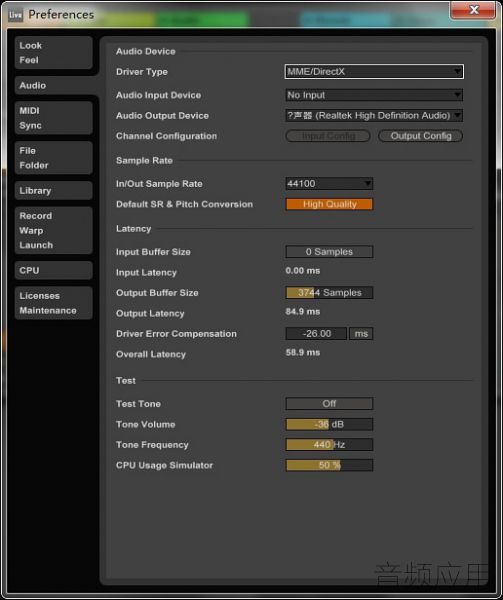This screenshot has height=600, width=503.
Task: Open the Licenses Maintenance tab
Action: coord(54,303)
